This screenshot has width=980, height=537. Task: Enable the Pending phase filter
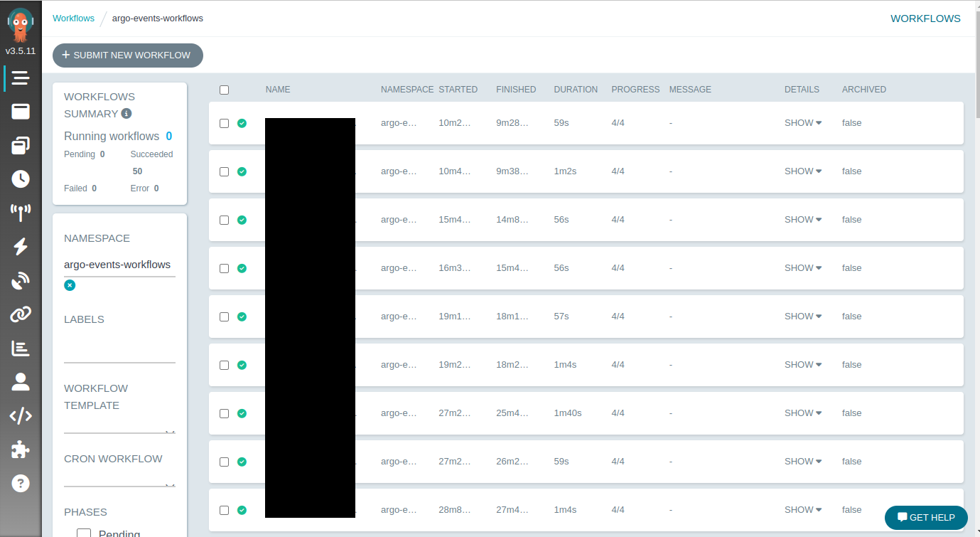84,532
